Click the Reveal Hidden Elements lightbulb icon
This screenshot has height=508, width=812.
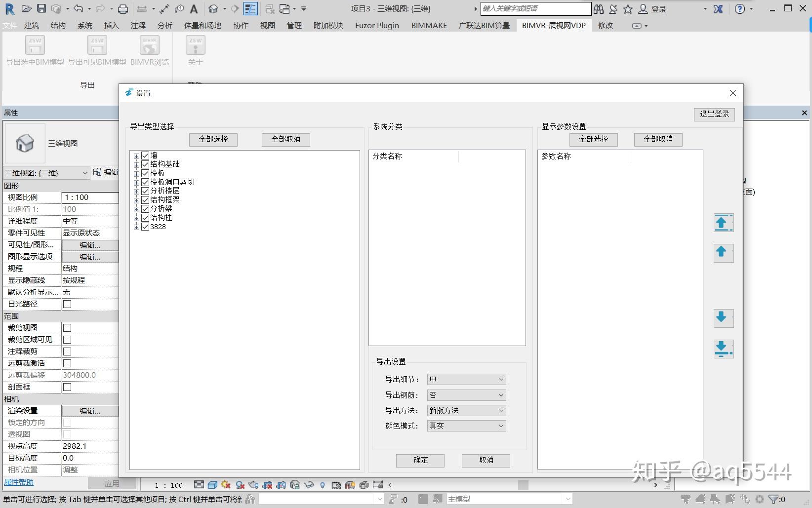(x=323, y=485)
